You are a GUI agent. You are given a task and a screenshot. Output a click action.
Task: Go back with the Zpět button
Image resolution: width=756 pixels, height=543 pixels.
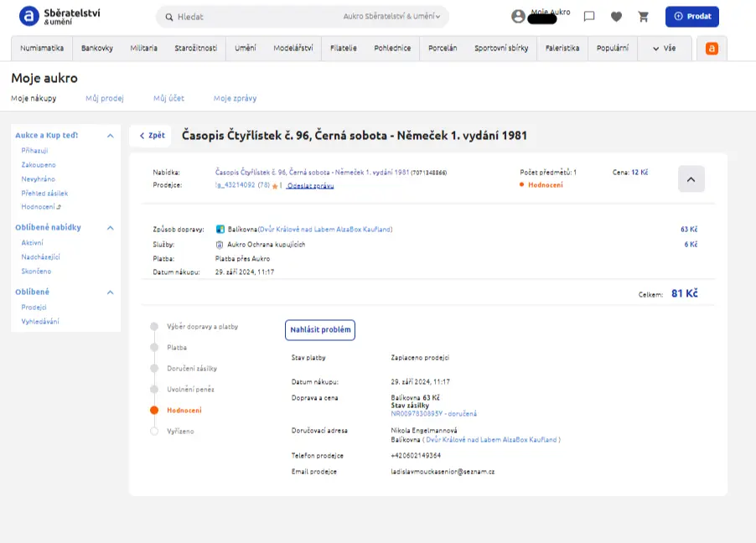pyautogui.click(x=152, y=136)
